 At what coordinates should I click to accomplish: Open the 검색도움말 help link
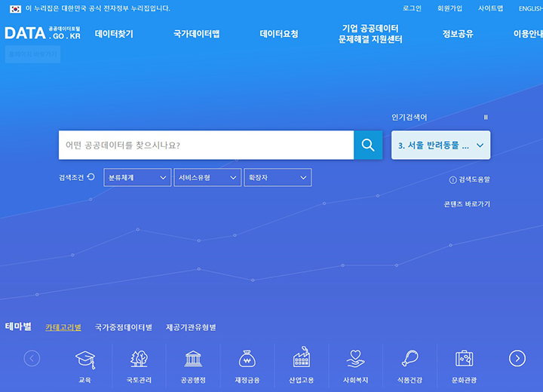click(x=470, y=180)
